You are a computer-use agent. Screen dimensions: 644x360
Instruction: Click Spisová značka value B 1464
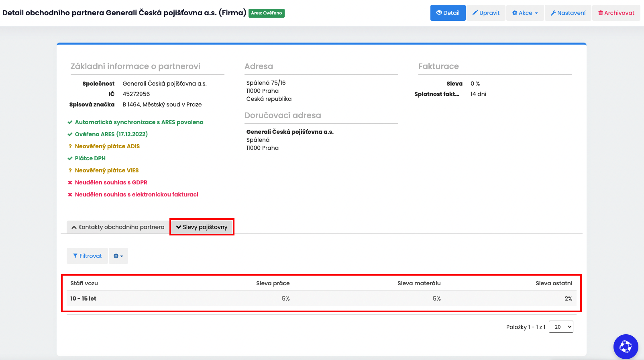(162, 104)
